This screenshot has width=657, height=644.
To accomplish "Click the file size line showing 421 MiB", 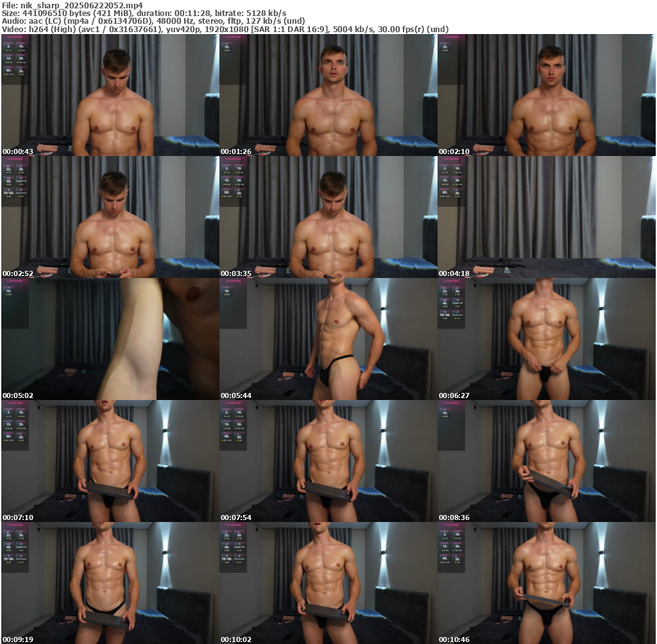I will [x=144, y=13].
